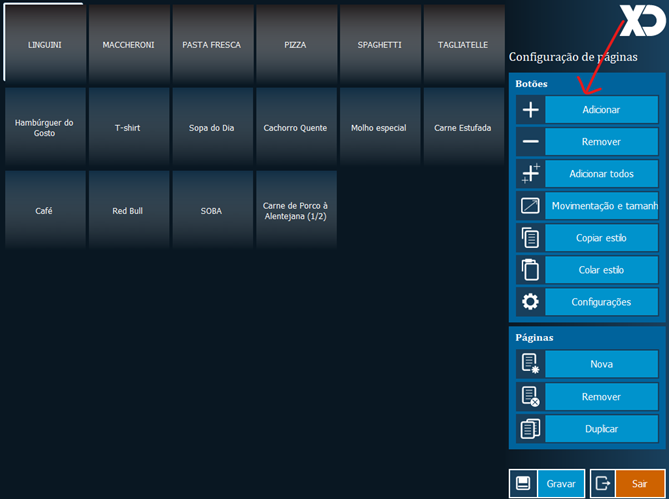Select the Hambúrguer do Gosto product tile
Image resolution: width=669 pixels, height=499 pixels.
pyautogui.click(x=44, y=128)
